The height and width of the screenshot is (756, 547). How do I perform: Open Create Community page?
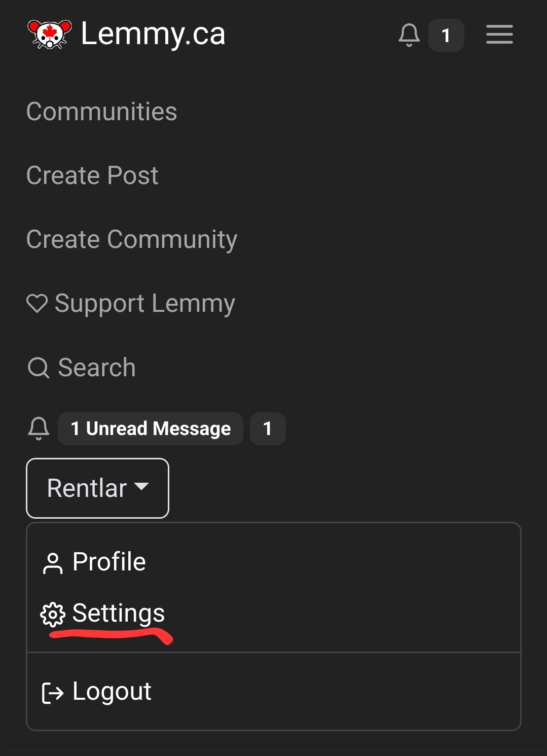tap(132, 240)
